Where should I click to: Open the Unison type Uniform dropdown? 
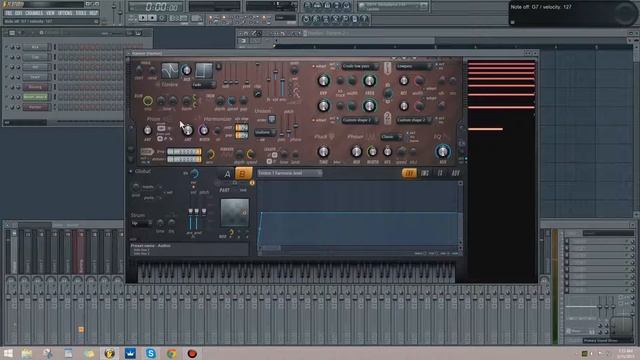click(x=265, y=133)
